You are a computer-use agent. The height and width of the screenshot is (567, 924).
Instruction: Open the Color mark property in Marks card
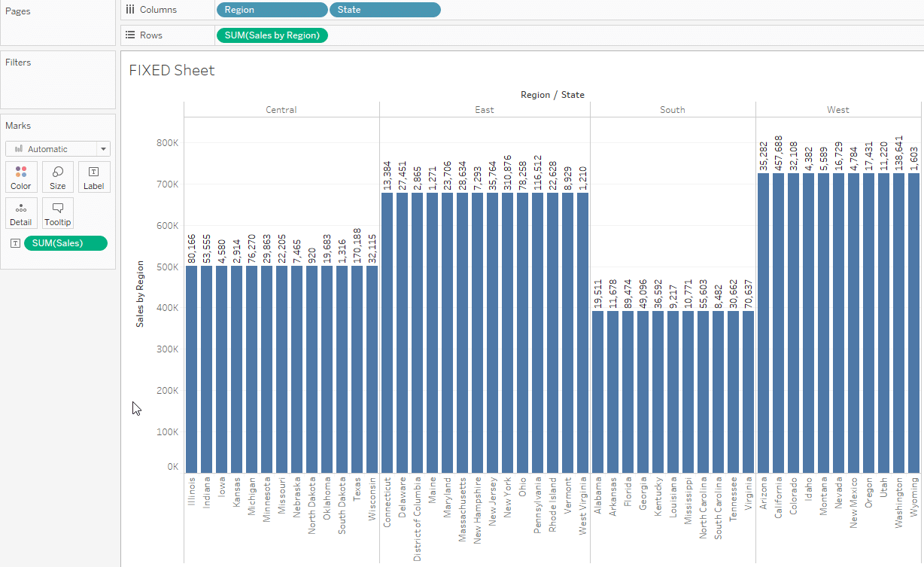(21, 177)
